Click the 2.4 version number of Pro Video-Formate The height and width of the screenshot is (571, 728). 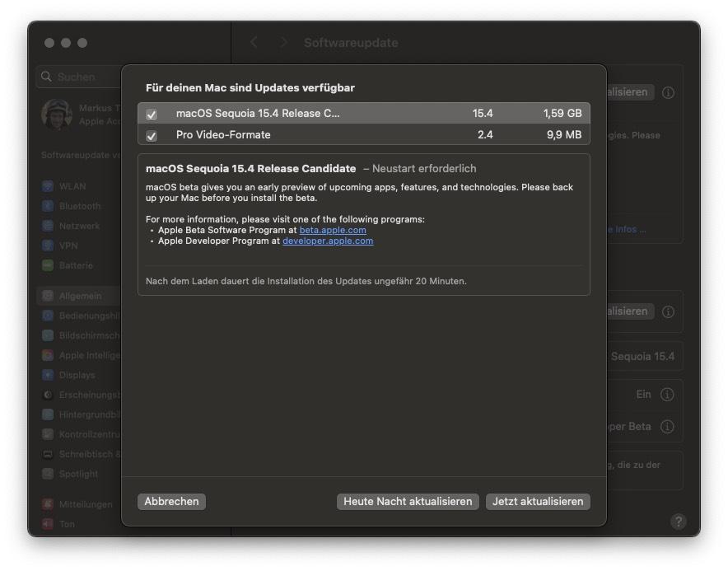485,135
